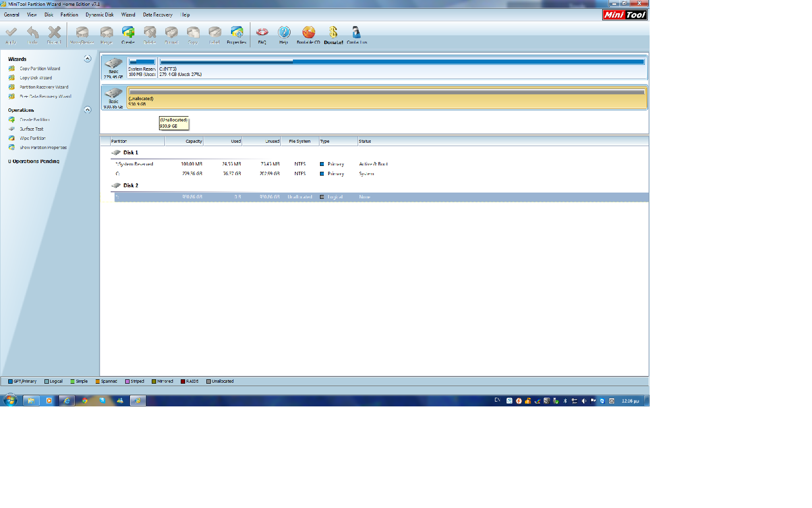Sort by the Unused column header
Image resolution: width=812 pixels, height=508 pixels.
click(x=261, y=141)
